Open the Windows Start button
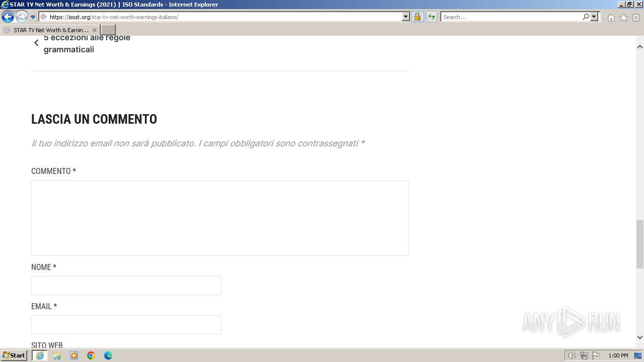Screen dimensions: 644x362 [14, 355]
